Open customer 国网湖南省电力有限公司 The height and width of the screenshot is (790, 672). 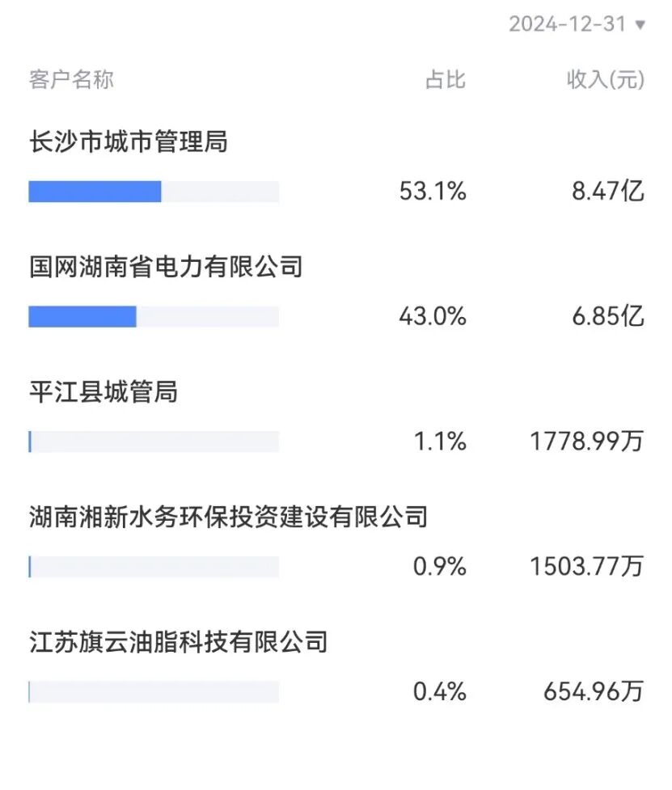[x=166, y=267]
